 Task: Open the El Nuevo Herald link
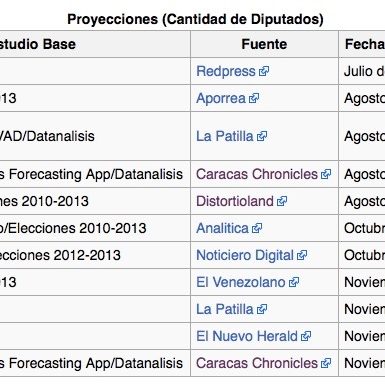247,336
